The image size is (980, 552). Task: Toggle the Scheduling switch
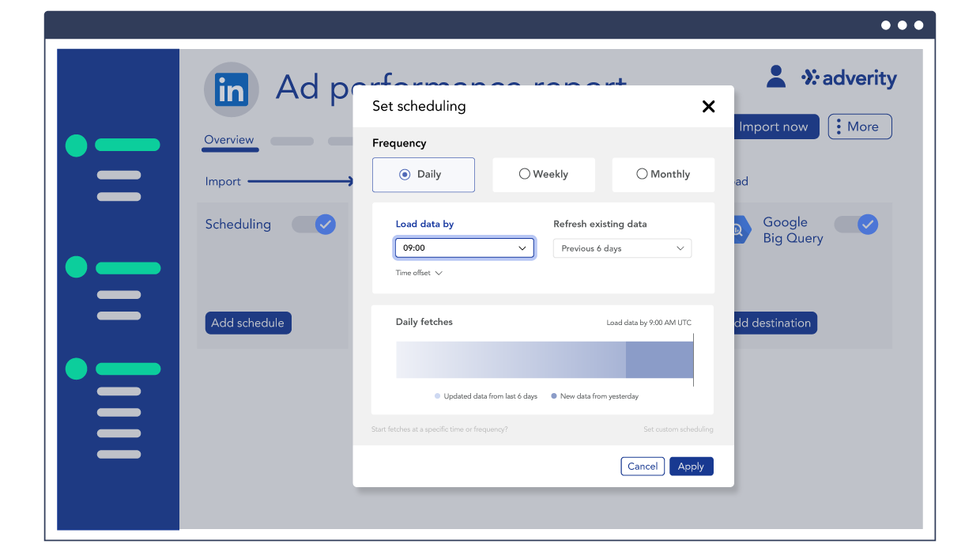[314, 225]
